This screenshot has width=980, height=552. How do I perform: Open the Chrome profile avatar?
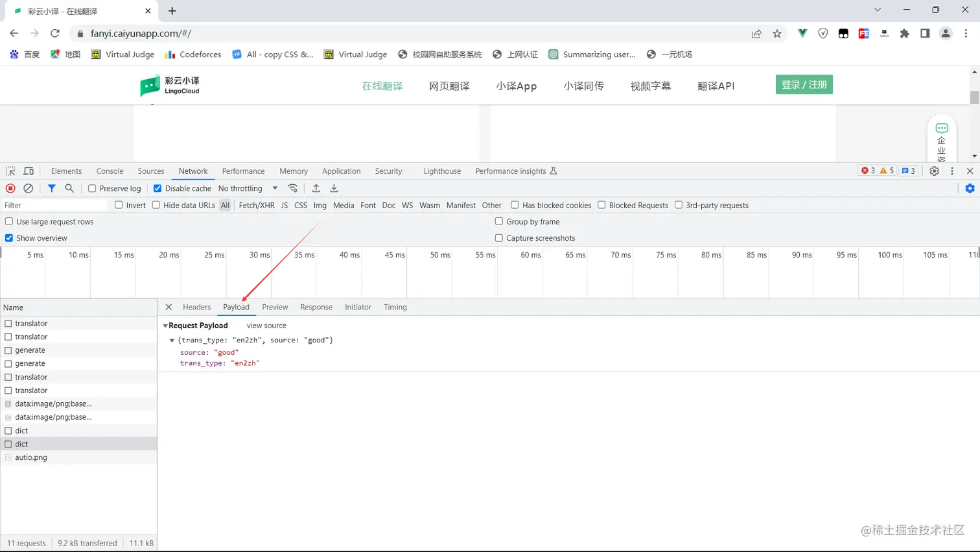[946, 34]
